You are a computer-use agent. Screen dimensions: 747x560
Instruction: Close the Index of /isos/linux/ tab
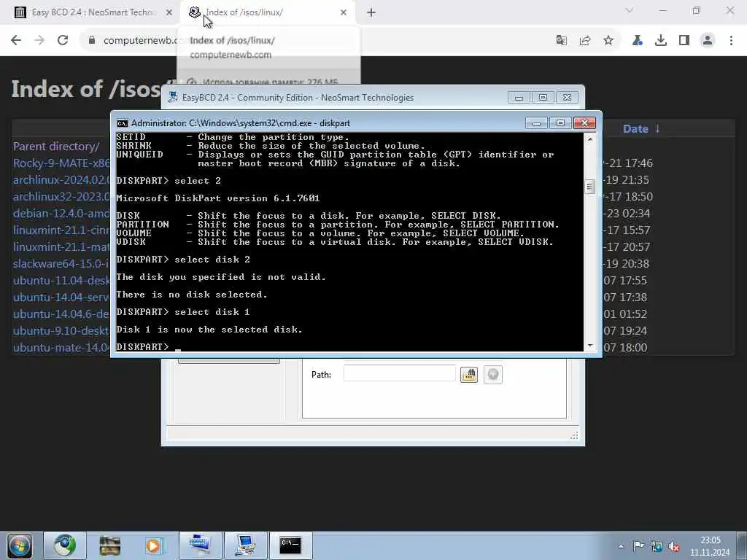coord(344,13)
